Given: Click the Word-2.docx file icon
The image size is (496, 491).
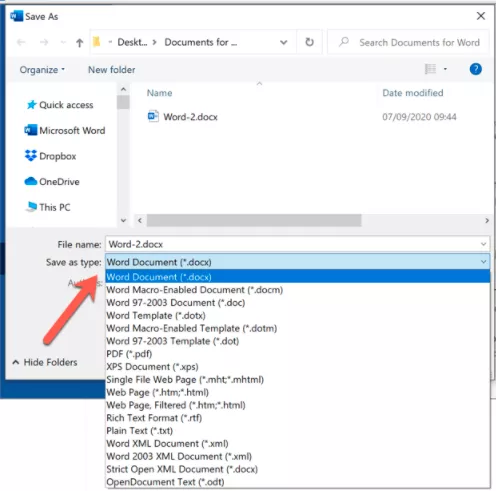Looking at the screenshot, I should [153, 116].
